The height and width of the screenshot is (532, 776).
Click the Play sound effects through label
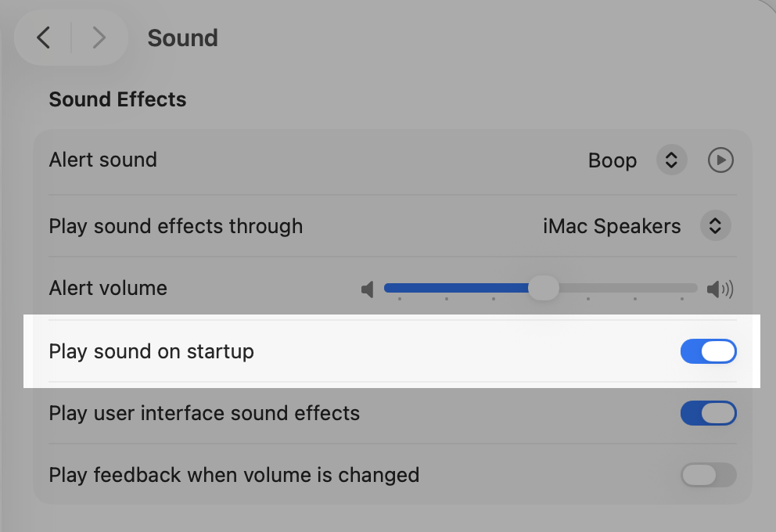click(x=175, y=226)
